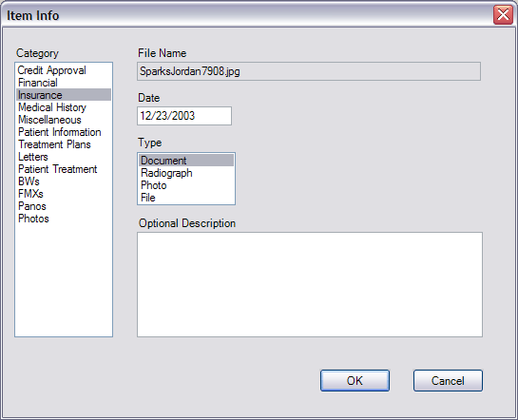Pick the Letters category
Viewport: 518px width, 420px height.
(x=64, y=157)
